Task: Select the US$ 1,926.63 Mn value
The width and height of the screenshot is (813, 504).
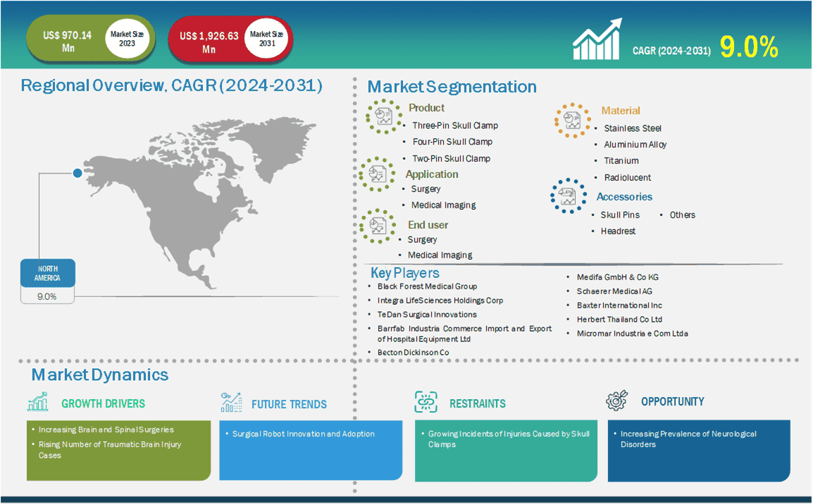Action: tap(209, 42)
